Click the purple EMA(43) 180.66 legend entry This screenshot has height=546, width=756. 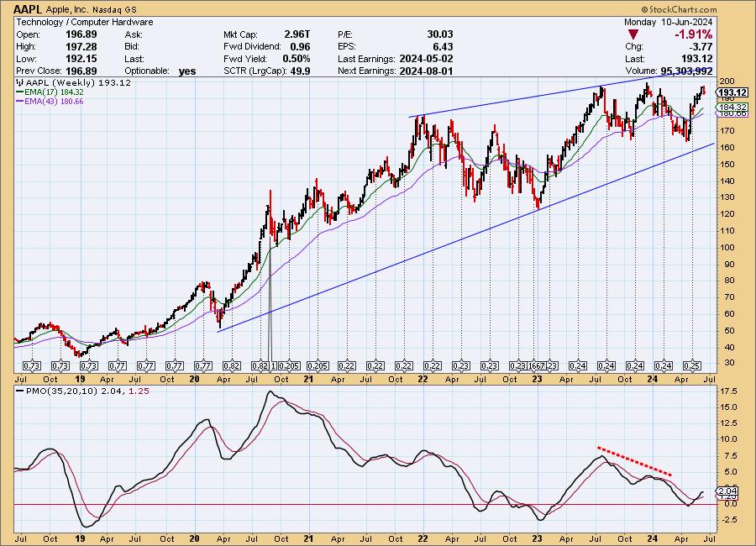(50, 102)
